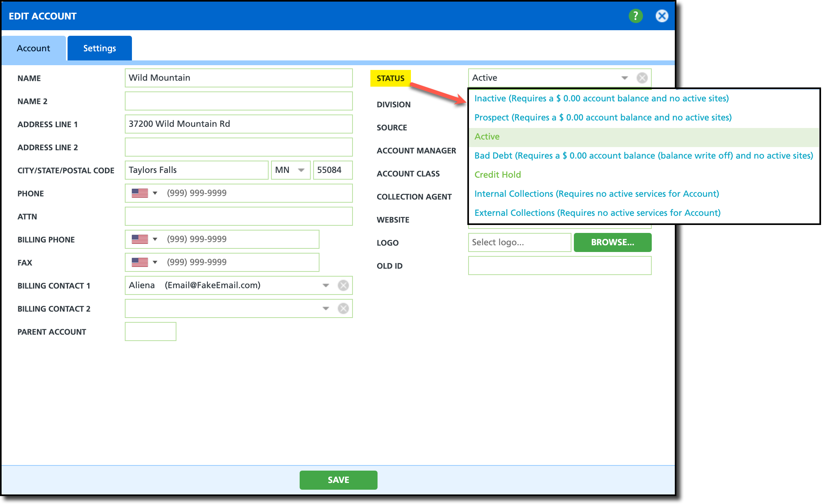This screenshot has width=829, height=504.
Task: Click the green Save button
Action: pos(338,480)
